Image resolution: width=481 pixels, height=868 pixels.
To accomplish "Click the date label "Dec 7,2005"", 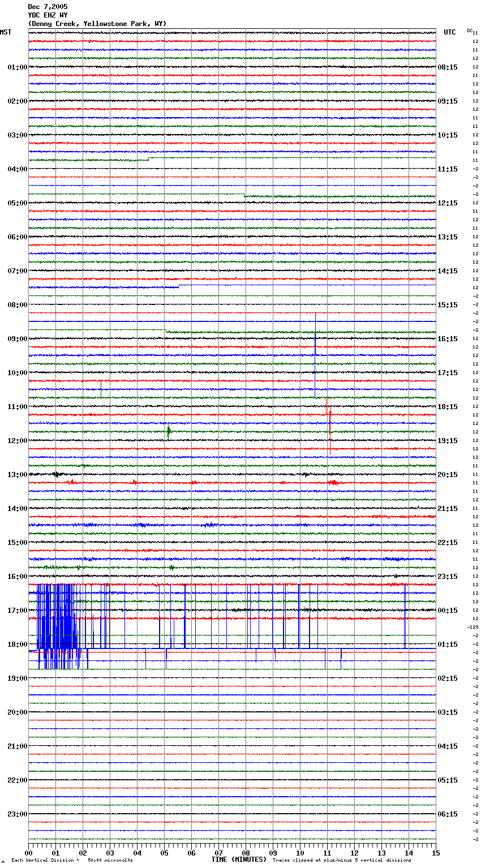I will (x=48, y=7).
